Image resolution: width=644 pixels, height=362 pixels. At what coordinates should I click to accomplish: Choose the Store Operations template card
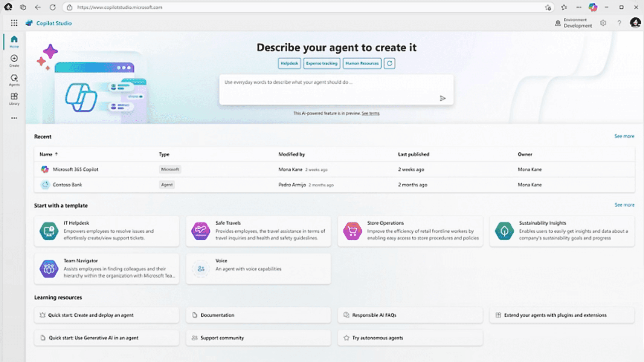(x=410, y=231)
